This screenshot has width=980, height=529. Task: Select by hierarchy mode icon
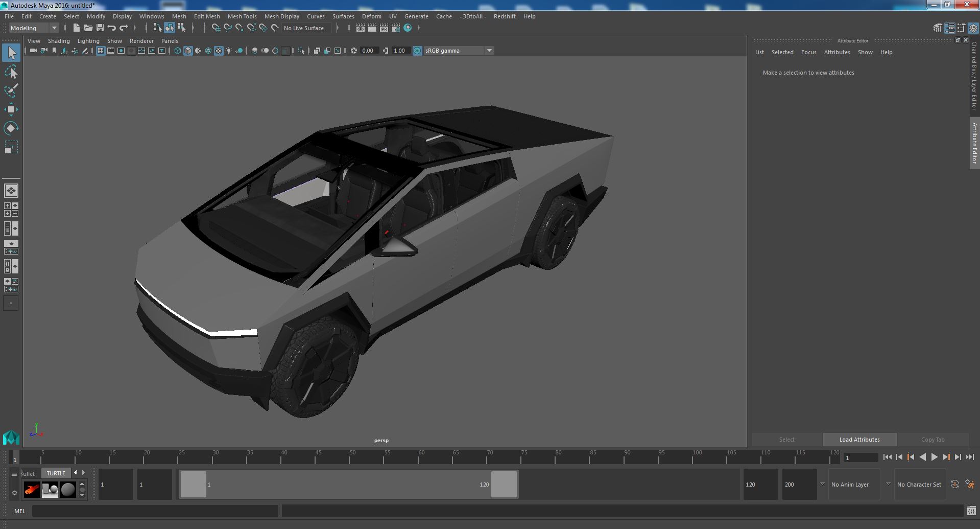pos(157,28)
